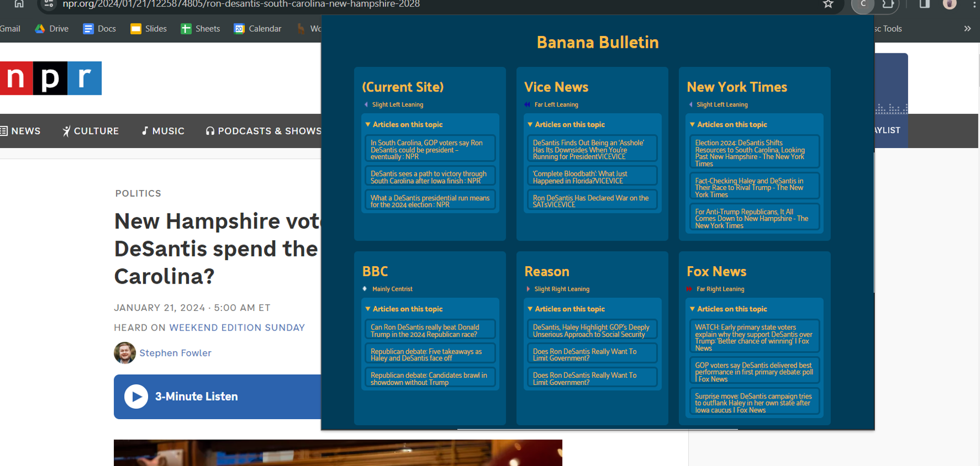Screen dimensions: 980x466
Task: Click the Vice News heading
Action: click(556, 87)
